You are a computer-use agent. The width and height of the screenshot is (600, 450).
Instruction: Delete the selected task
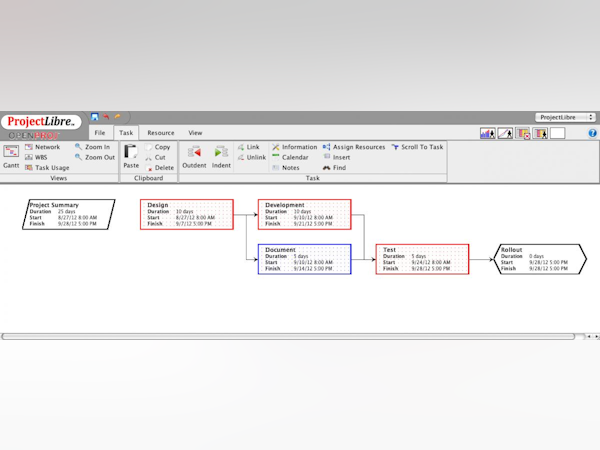tap(160, 168)
